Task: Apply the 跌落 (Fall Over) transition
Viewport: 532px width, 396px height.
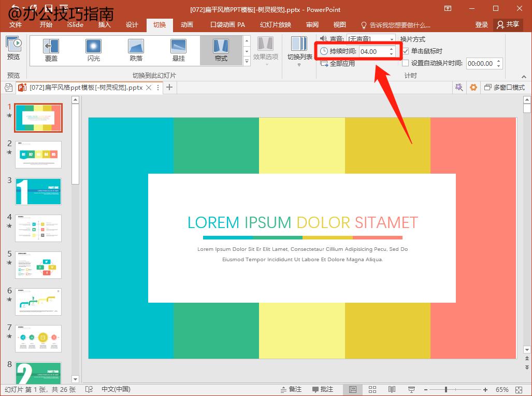Action: tap(136, 50)
